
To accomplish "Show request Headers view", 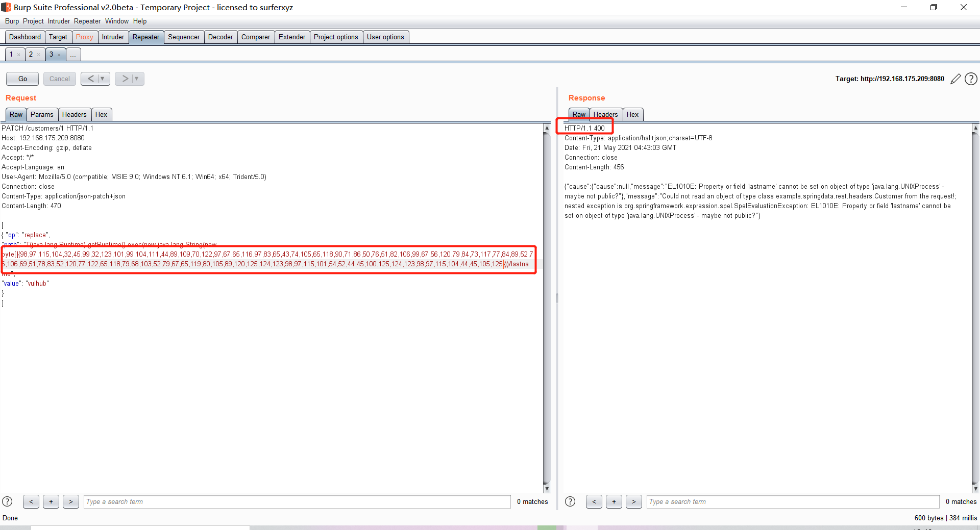I will click(75, 114).
